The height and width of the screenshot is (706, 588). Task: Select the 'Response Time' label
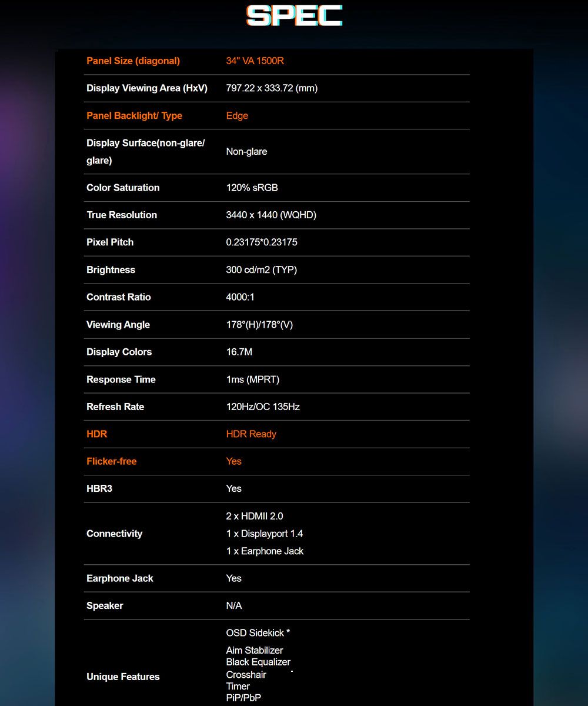(121, 379)
